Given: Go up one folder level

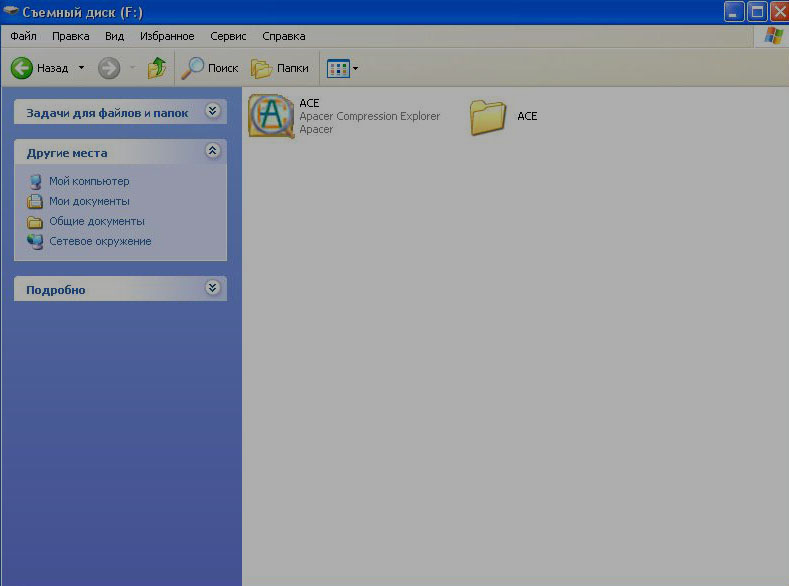Looking at the screenshot, I should (157, 68).
